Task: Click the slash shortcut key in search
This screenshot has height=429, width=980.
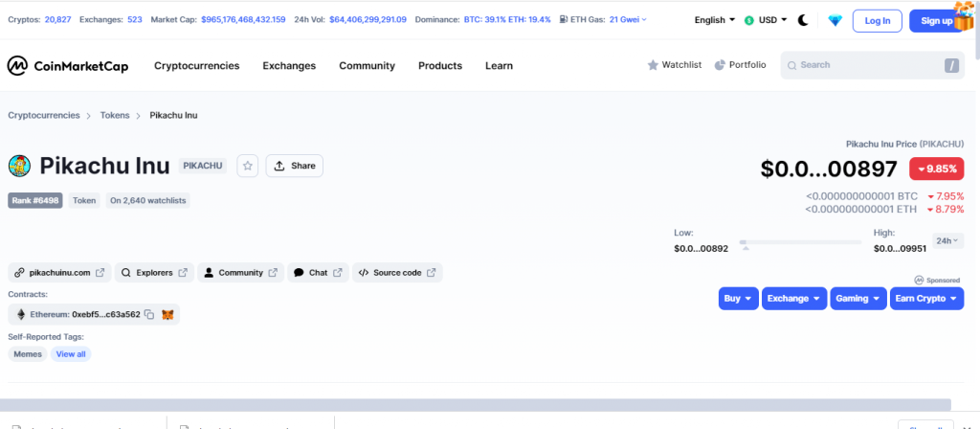Action: click(x=951, y=65)
